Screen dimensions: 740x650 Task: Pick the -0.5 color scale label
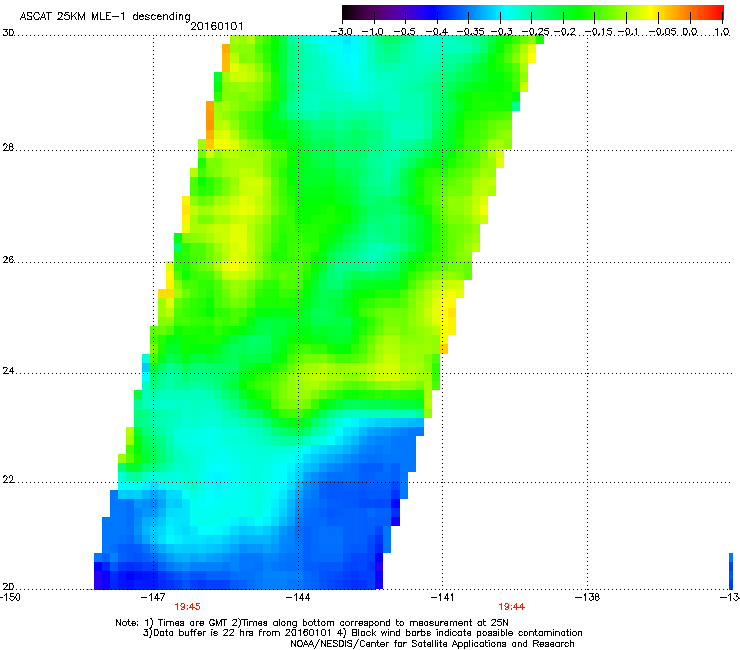coord(405,32)
